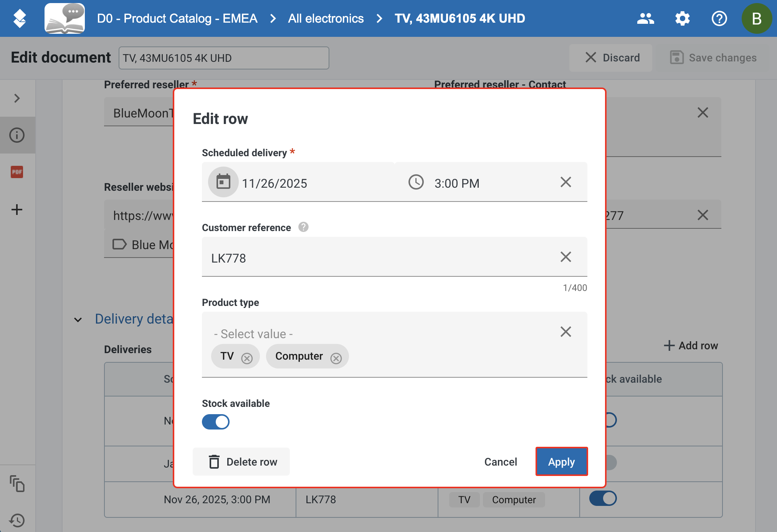Click the plus icon in sidebar

click(17, 210)
